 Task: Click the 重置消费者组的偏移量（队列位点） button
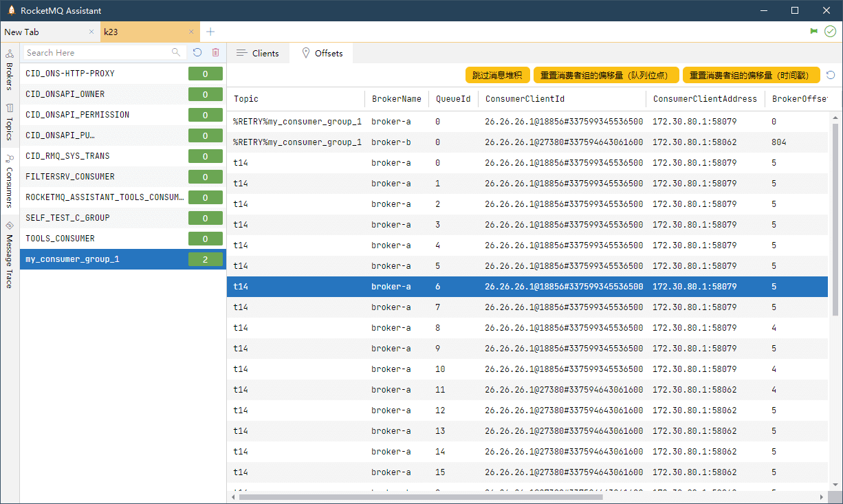606,75
